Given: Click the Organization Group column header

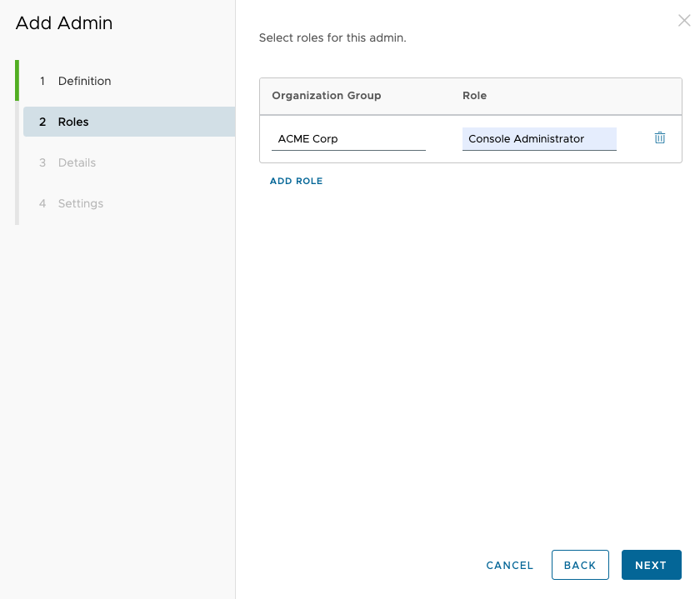Looking at the screenshot, I should click(x=326, y=96).
